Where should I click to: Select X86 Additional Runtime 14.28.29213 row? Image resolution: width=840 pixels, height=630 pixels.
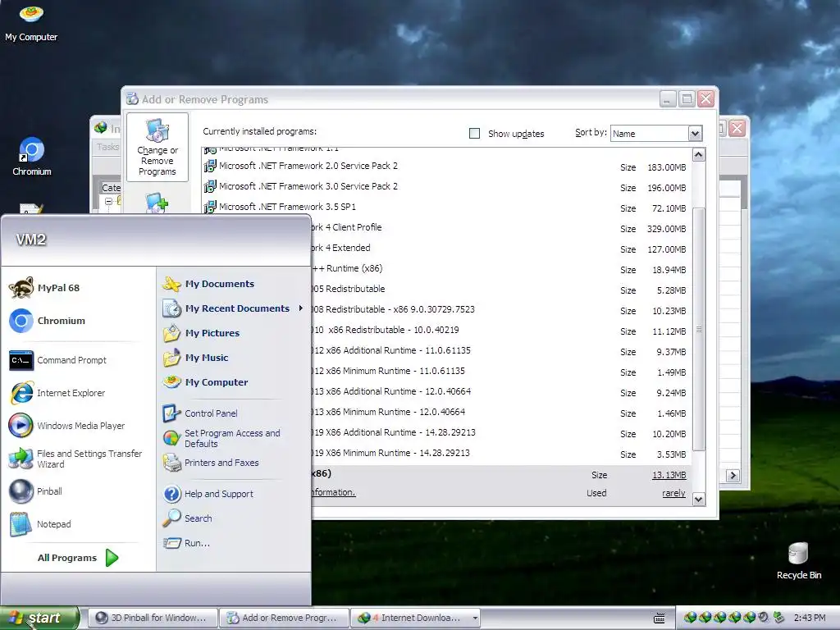[x=501, y=432]
